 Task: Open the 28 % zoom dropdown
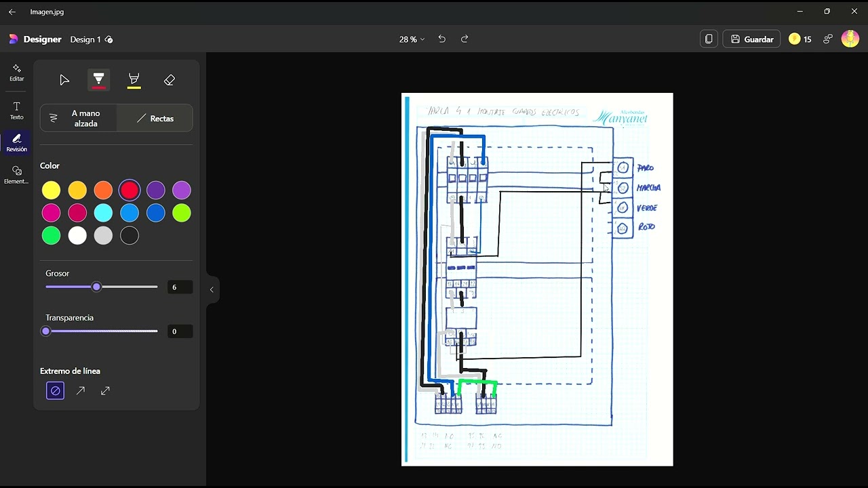coord(412,39)
